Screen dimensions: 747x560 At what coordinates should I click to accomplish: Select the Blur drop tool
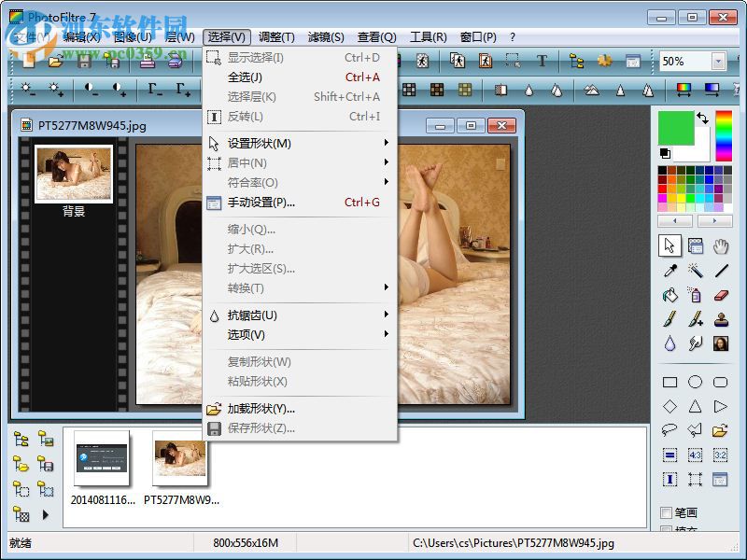669,343
